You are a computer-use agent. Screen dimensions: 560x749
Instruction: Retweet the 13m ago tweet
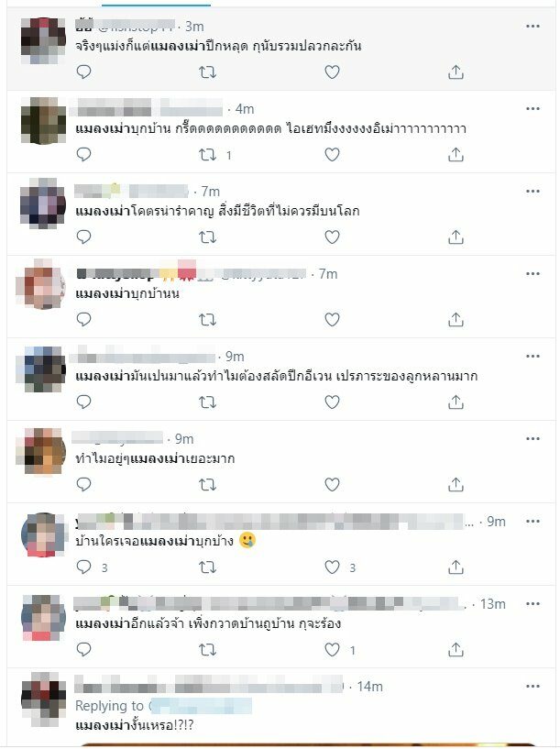click(x=208, y=650)
